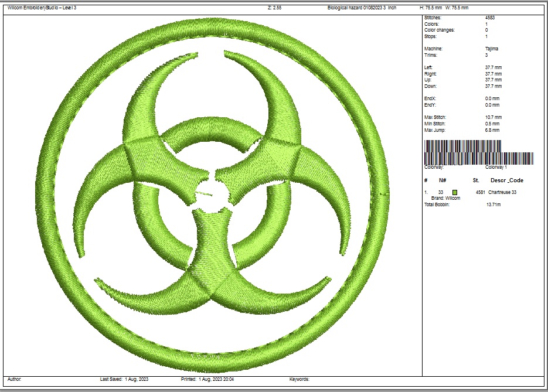
Task: Select the 37.7 mm value beside Right
Action: 493,74
